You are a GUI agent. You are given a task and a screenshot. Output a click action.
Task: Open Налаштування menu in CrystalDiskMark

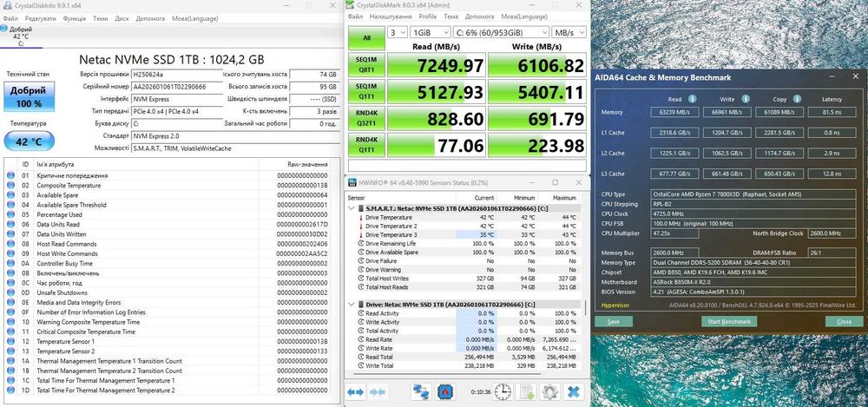click(x=391, y=16)
